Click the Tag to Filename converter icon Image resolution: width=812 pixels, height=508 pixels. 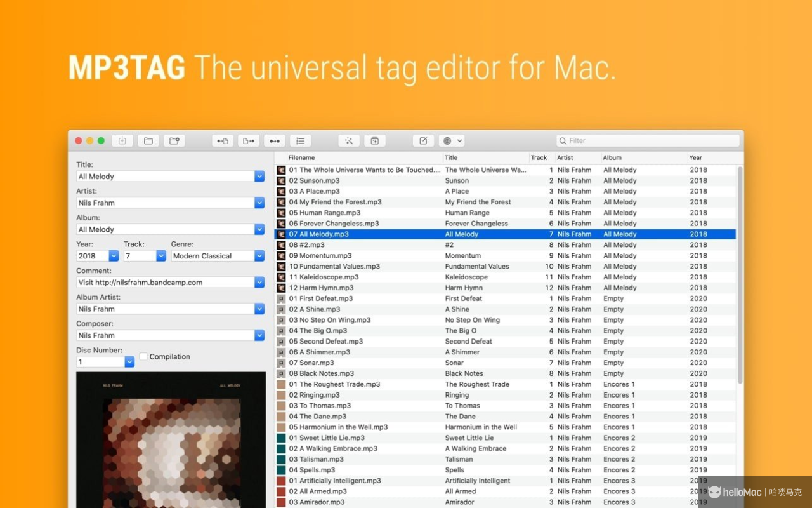click(223, 140)
